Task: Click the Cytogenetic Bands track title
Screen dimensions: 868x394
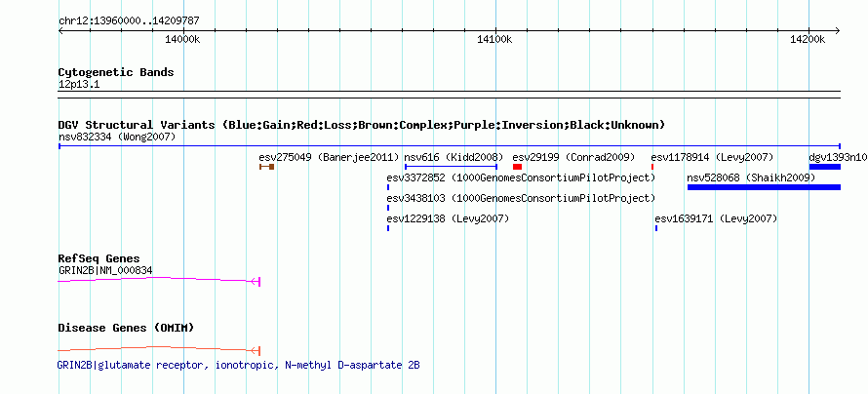Action: pyautogui.click(x=116, y=72)
